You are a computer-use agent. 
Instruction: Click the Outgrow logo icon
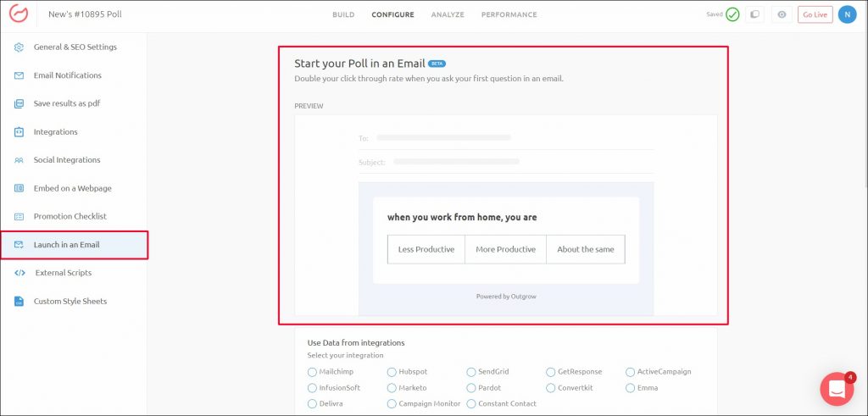tap(19, 14)
